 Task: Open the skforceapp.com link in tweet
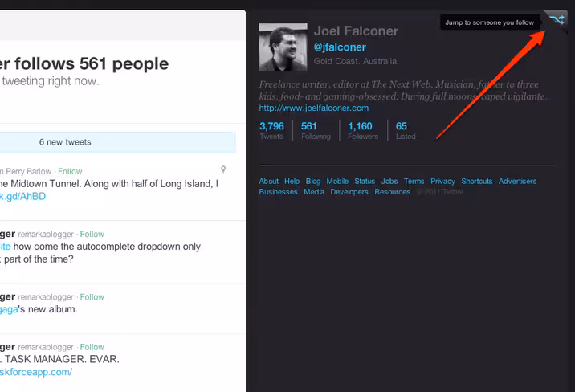point(36,372)
